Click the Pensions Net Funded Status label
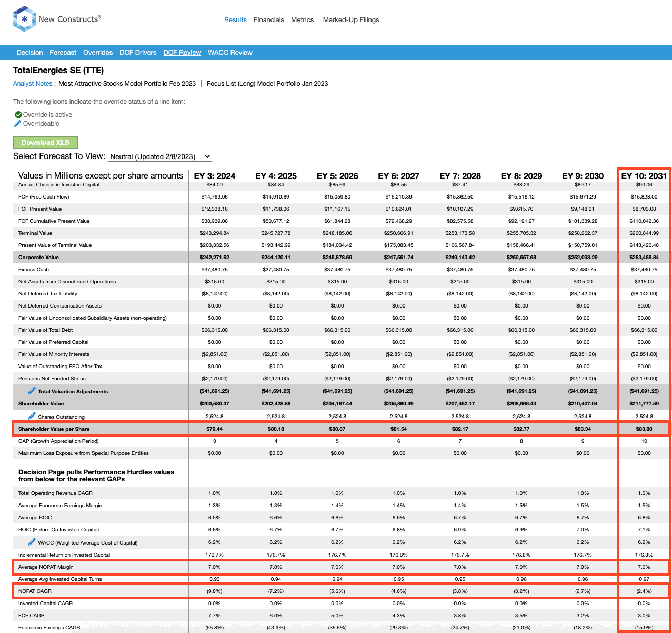672x633 pixels. pos(52,379)
